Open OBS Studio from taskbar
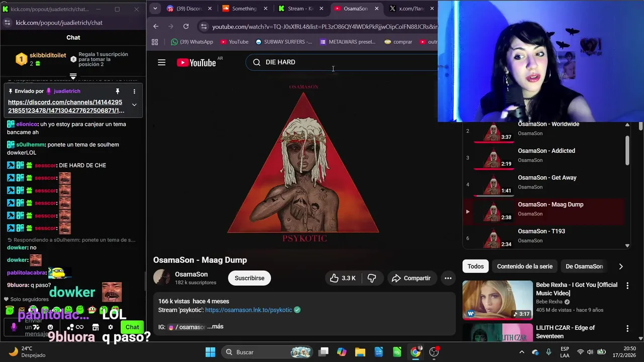 click(x=434, y=352)
